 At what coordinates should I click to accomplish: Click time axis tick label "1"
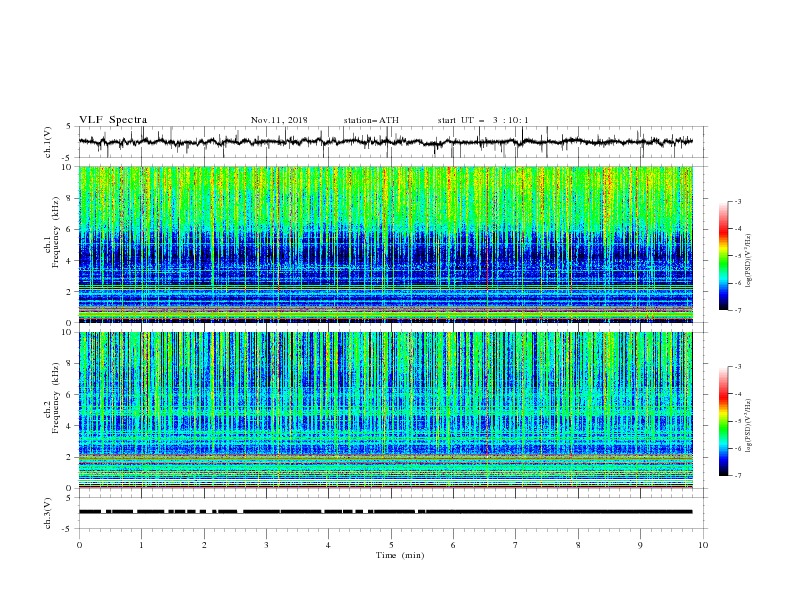coord(141,545)
